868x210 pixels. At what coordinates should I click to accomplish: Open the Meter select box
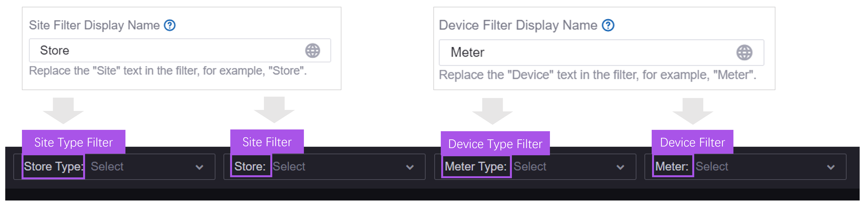tap(758, 167)
